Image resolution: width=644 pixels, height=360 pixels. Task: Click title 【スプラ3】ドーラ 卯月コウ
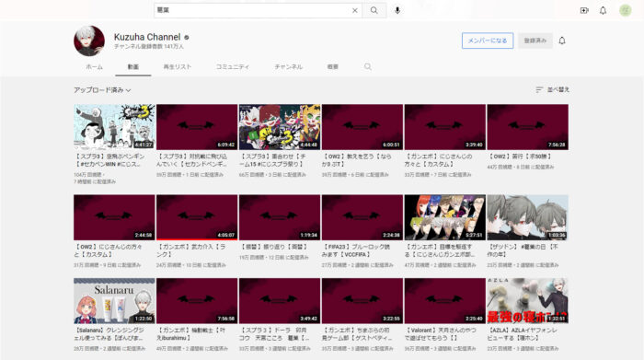coord(274,334)
